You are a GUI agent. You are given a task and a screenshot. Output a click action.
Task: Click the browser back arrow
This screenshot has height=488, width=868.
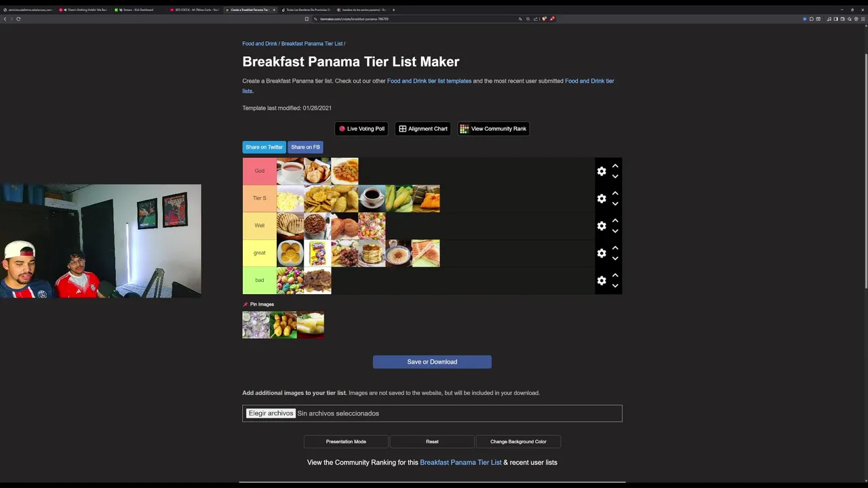pyautogui.click(x=5, y=19)
